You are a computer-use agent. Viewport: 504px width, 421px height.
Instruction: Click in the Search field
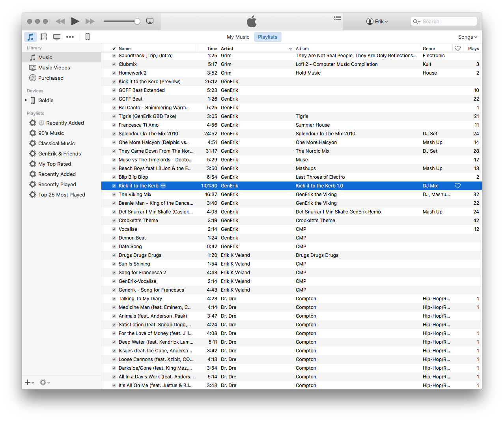pos(444,21)
